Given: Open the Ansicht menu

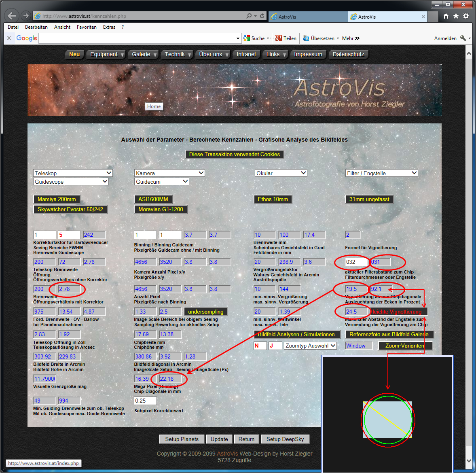Looking at the screenshot, I should coord(62,27).
